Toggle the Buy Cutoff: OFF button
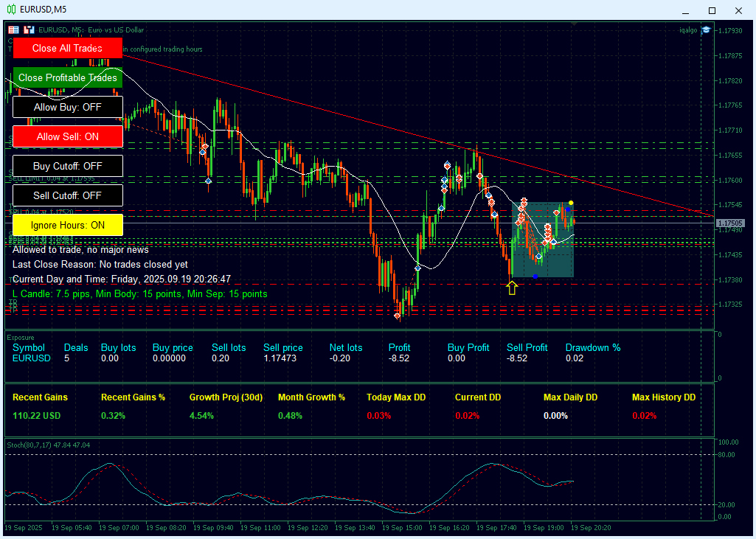The width and height of the screenshot is (756, 539). point(68,166)
